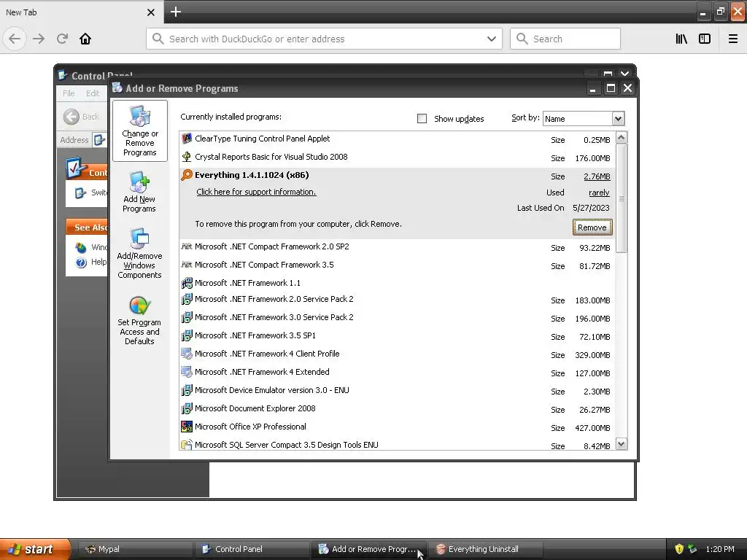Open Add/Remove Windows Components
Screen dimensions: 747x560
click(x=139, y=253)
